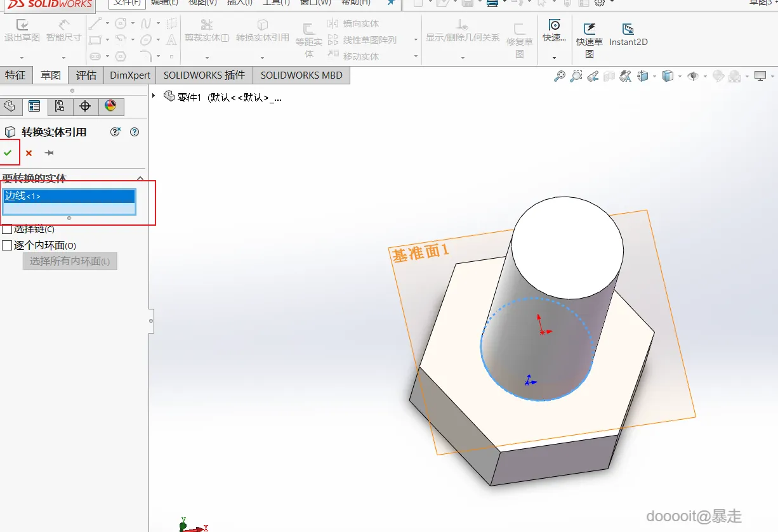The width and height of the screenshot is (778, 532).
Task: Click the green checkmark to confirm conversion
Action: (8, 153)
